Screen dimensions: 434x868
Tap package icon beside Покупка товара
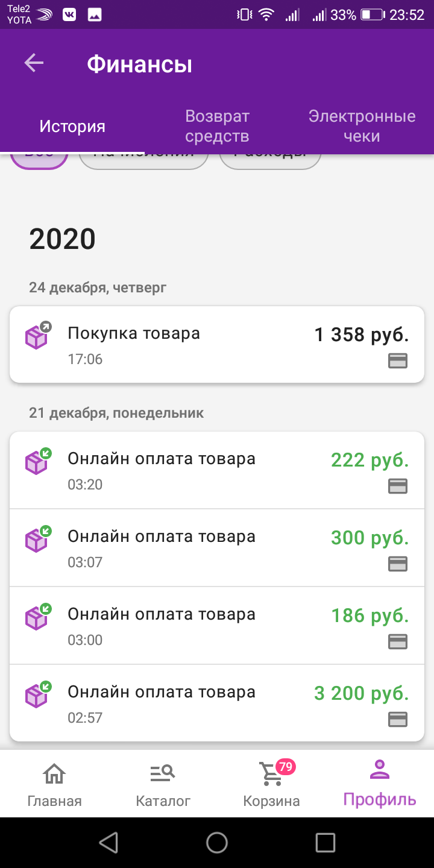[x=38, y=335]
